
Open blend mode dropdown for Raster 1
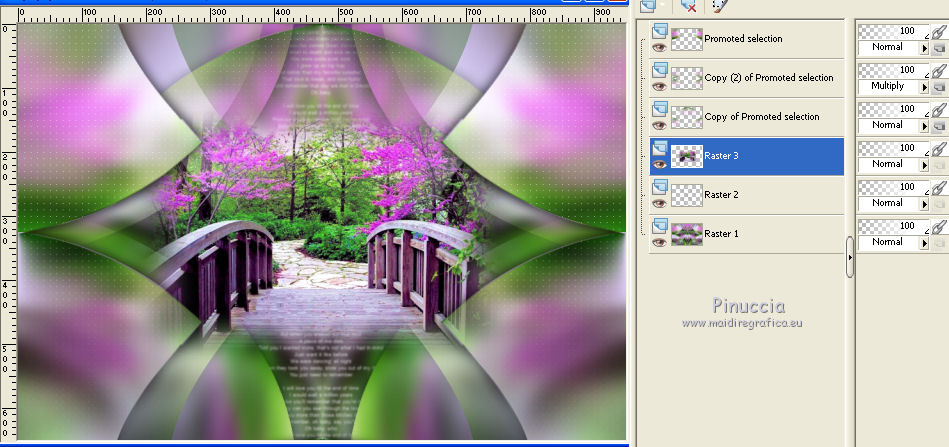pos(924,243)
